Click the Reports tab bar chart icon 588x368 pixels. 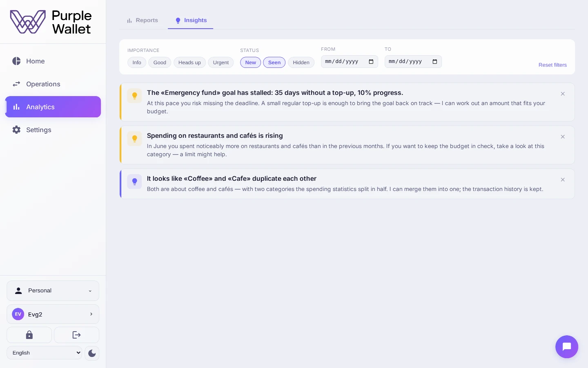point(129,20)
